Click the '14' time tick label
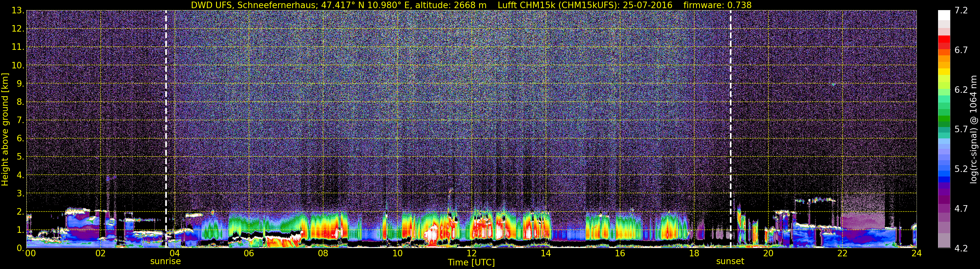The height and width of the screenshot is (269, 980). (x=545, y=253)
